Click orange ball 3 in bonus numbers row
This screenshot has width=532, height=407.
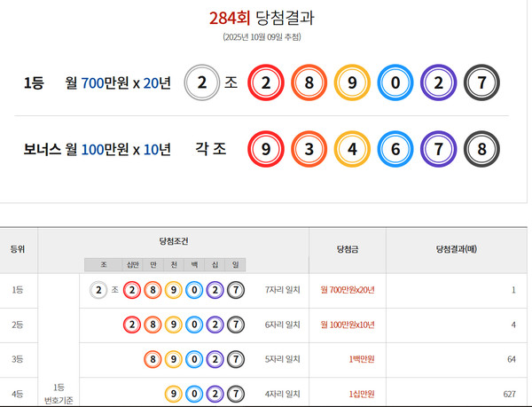tap(309, 149)
